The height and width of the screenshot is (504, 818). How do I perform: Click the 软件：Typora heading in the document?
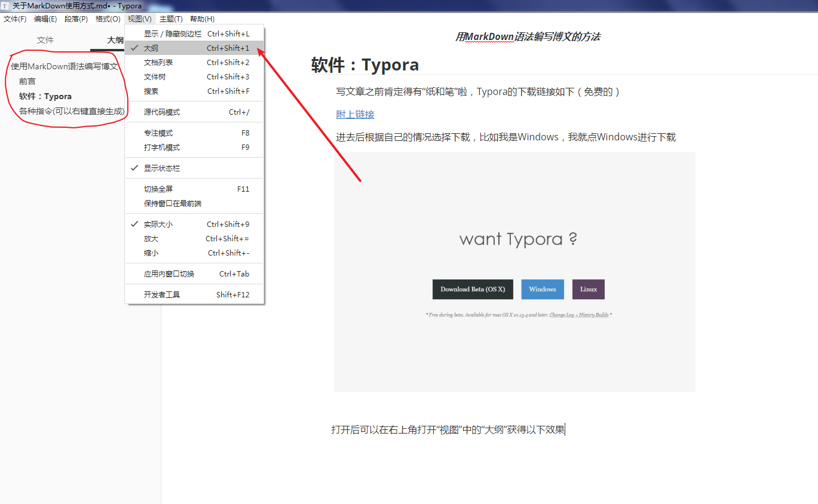pyautogui.click(x=365, y=64)
